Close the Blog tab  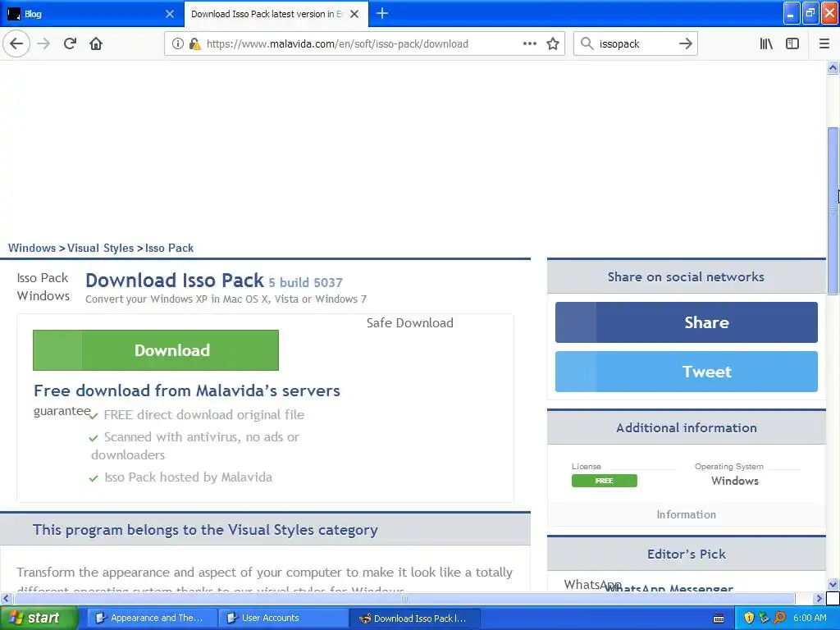coord(170,14)
